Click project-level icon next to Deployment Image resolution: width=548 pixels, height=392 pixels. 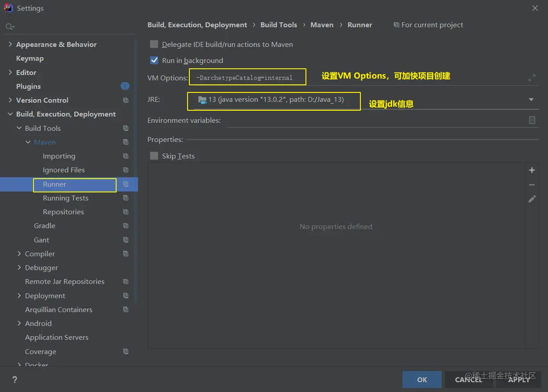[x=125, y=296]
